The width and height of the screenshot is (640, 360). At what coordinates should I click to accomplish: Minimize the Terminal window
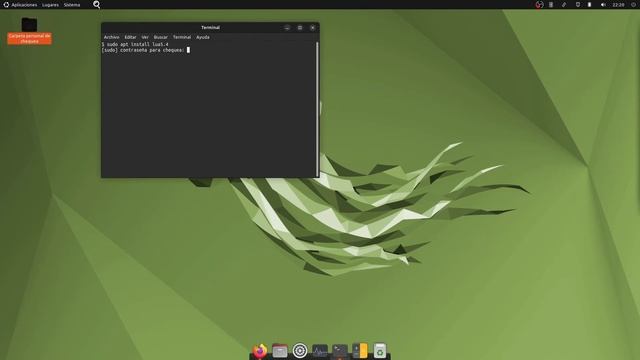point(287,28)
